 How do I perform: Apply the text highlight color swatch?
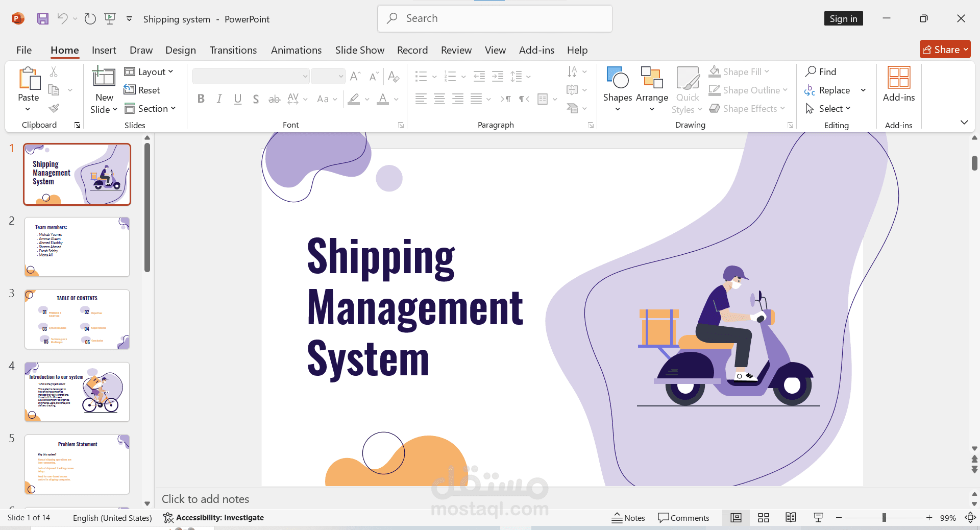354,99
